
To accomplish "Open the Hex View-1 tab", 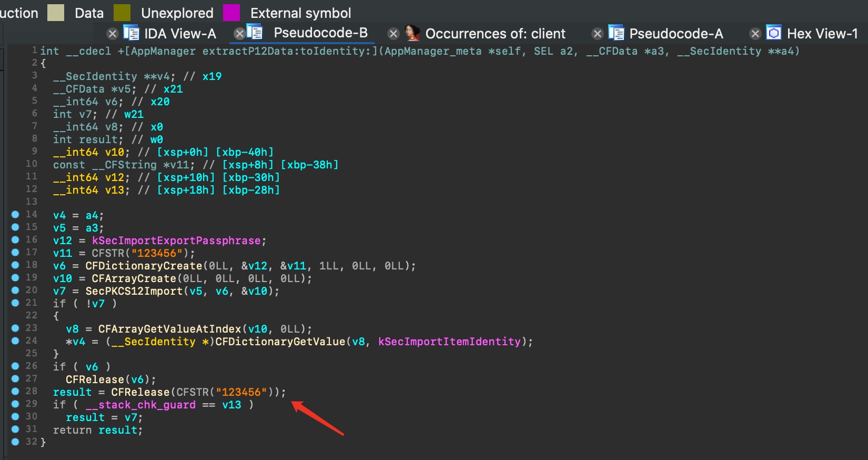I will 822,34.
